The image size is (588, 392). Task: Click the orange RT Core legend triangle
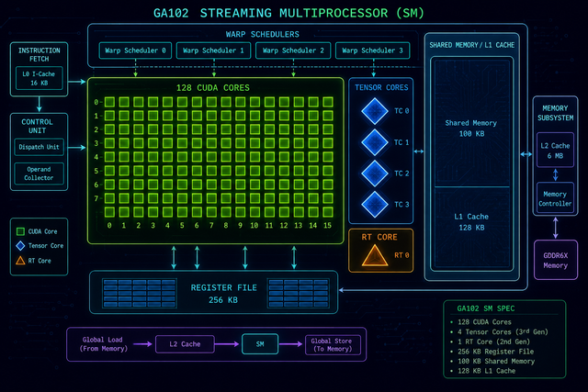coord(20,261)
